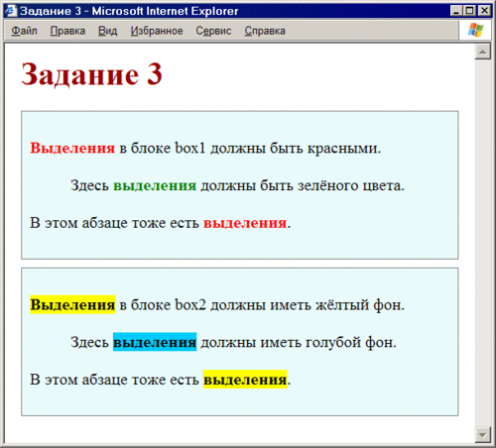Open the Избранное menu
The height and width of the screenshot is (448, 496).
(157, 31)
